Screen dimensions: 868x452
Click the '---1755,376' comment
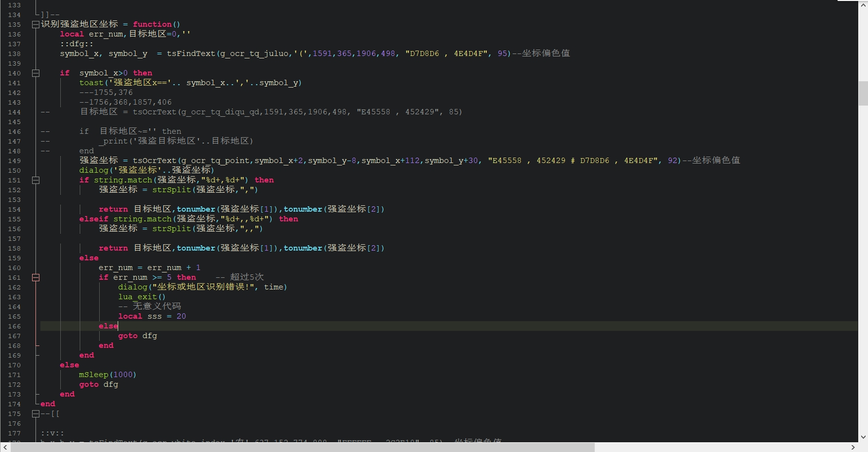point(106,92)
